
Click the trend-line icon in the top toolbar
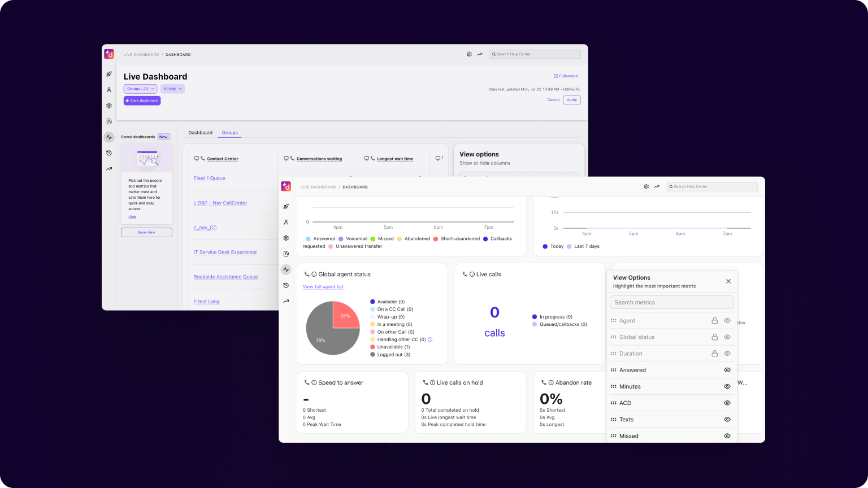pyautogui.click(x=479, y=54)
